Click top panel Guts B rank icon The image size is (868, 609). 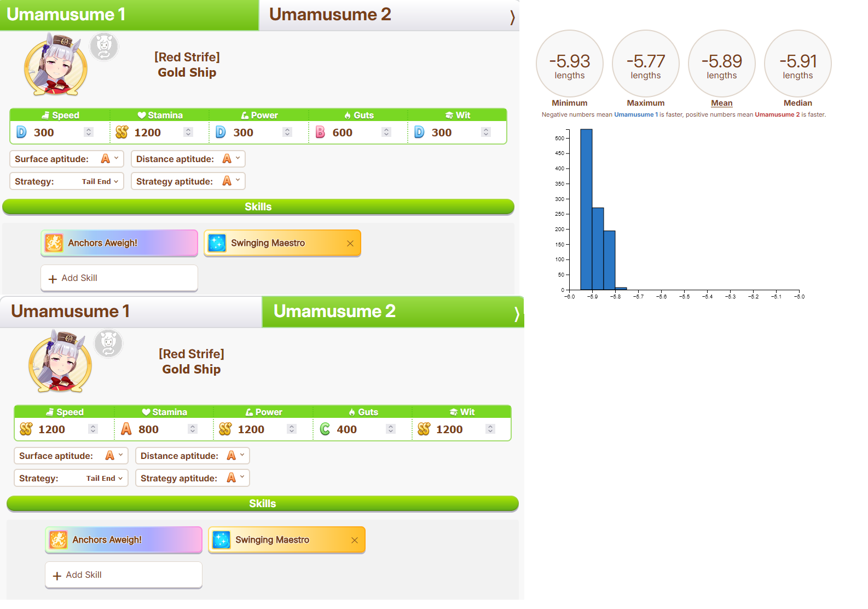[320, 132]
